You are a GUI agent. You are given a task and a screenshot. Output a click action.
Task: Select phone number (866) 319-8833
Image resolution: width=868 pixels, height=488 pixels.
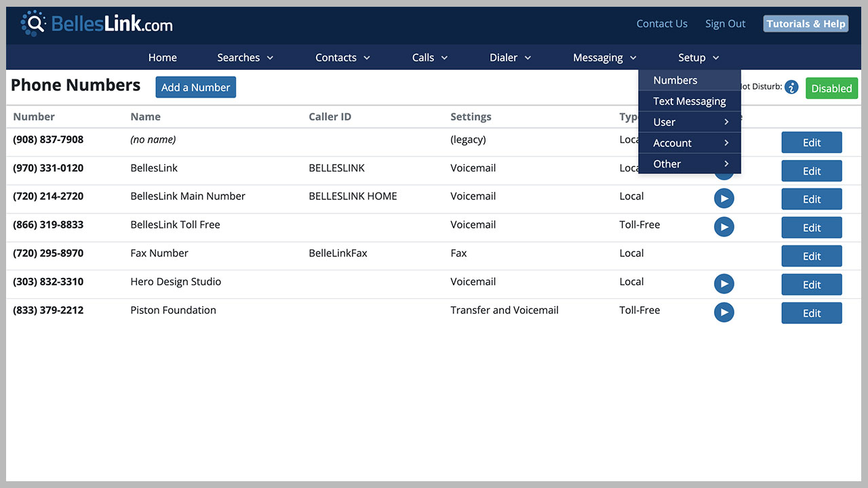pos(48,224)
